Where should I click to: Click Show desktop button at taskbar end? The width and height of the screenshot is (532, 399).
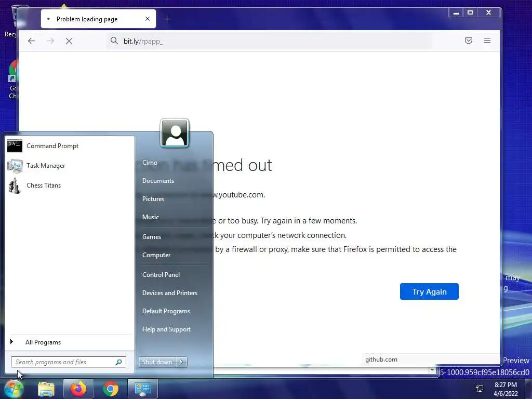[528, 389]
